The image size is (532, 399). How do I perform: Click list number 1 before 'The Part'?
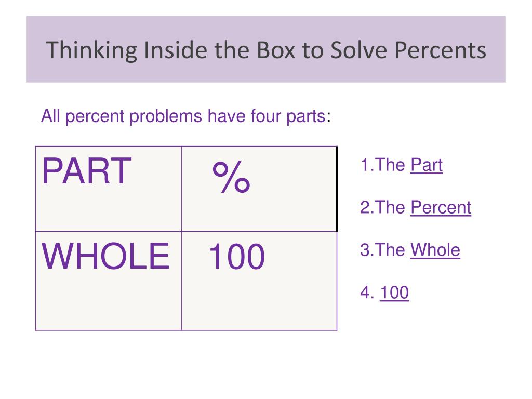tap(367, 165)
